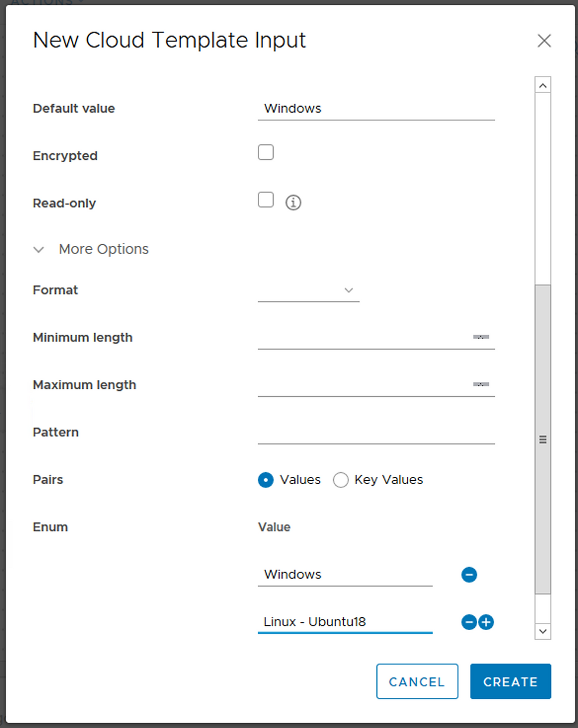
Task: Click the Read-only info icon
Action: [x=293, y=203]
